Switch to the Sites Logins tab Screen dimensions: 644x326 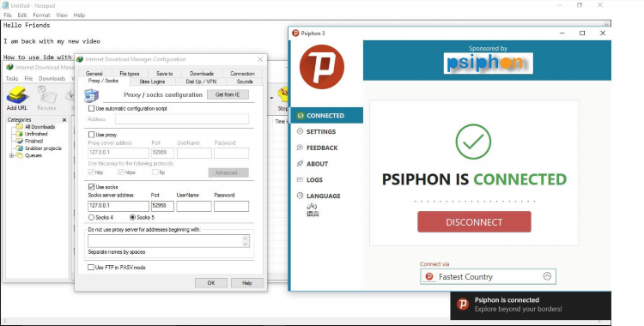pyautogui.click(x=152, y=81)
